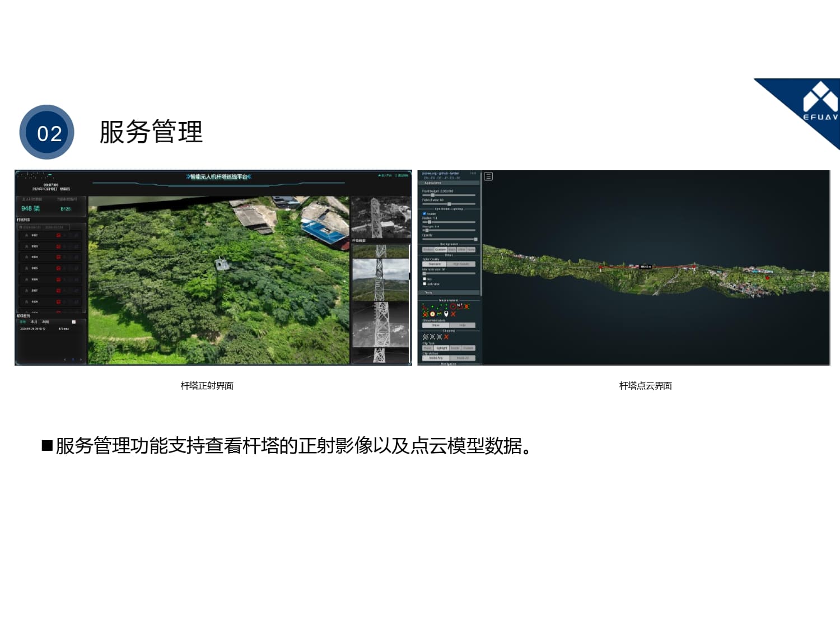The width and height of the screenshot is (840, 630).
Task: Click red icon in B125 tower row
Action: [58, 268]
